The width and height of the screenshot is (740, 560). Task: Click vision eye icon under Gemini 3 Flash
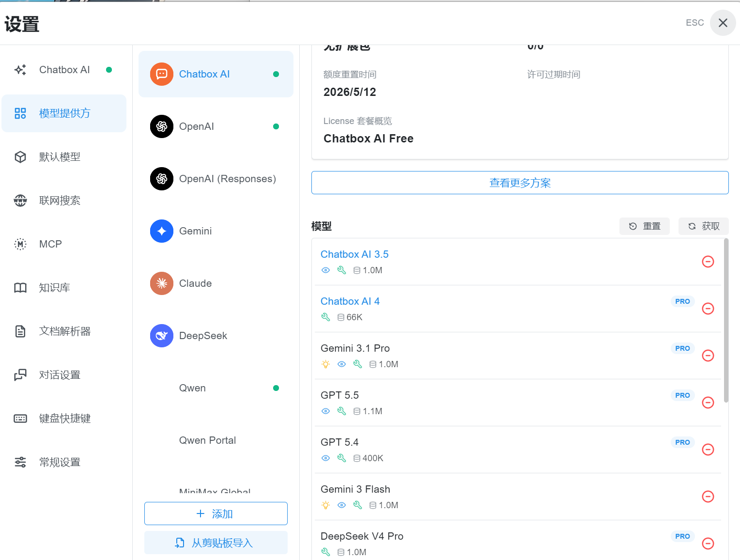(x=342, y=505)
